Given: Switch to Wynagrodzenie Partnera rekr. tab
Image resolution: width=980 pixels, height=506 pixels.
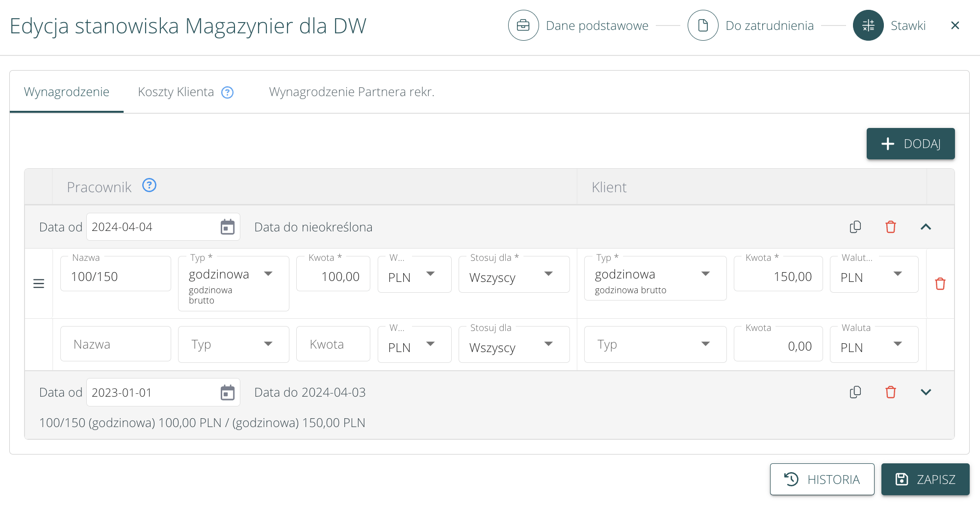Looking at the screenshot, I should pyautogui.click(x=352, y=92).
